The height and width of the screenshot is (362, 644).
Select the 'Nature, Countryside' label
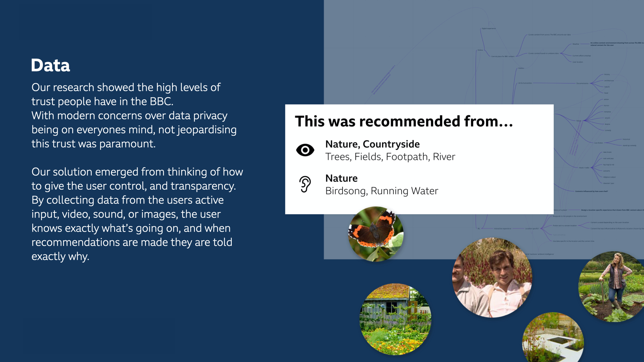click(372, 144)
